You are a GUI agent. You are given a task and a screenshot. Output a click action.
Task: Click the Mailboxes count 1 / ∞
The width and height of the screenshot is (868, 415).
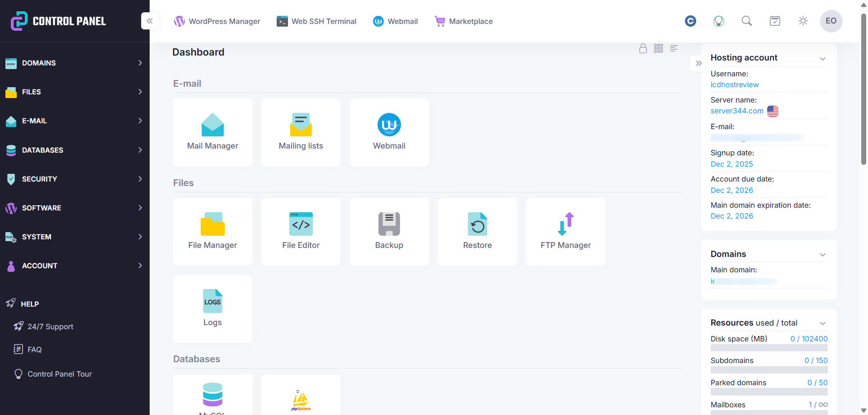(x=818, y=405)
